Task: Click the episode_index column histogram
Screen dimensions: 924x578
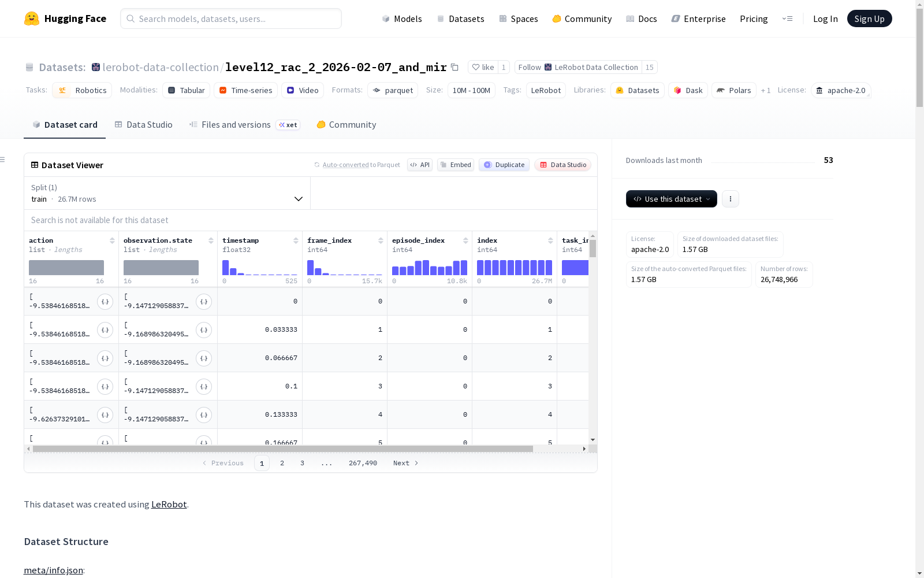Action: tap(430, 268)
